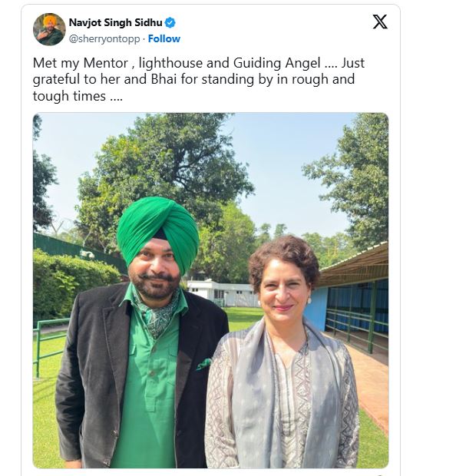Follow the @sherryontopp account
The height and width of the screenshot is (476, 456).
164,39
